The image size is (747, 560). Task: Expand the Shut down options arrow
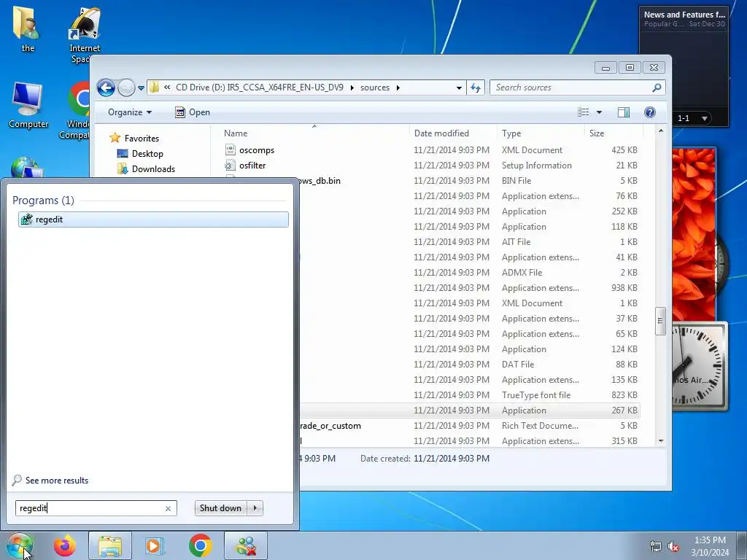[255, 508]
